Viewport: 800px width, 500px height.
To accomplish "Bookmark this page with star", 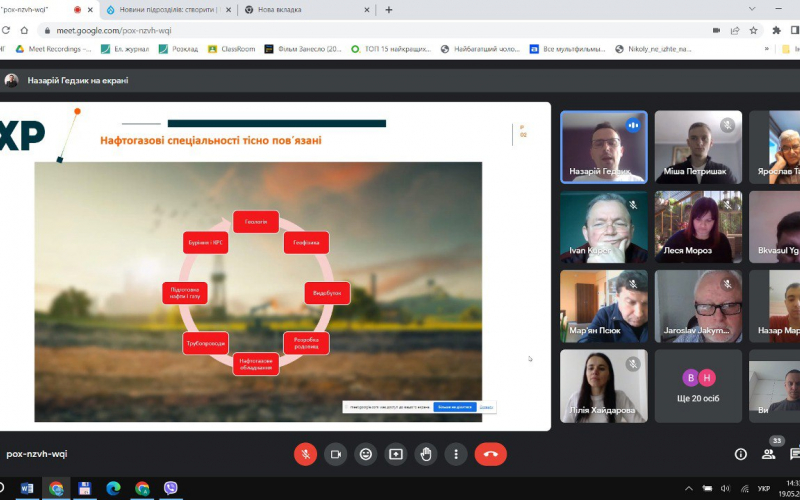I will click(753, 31).
